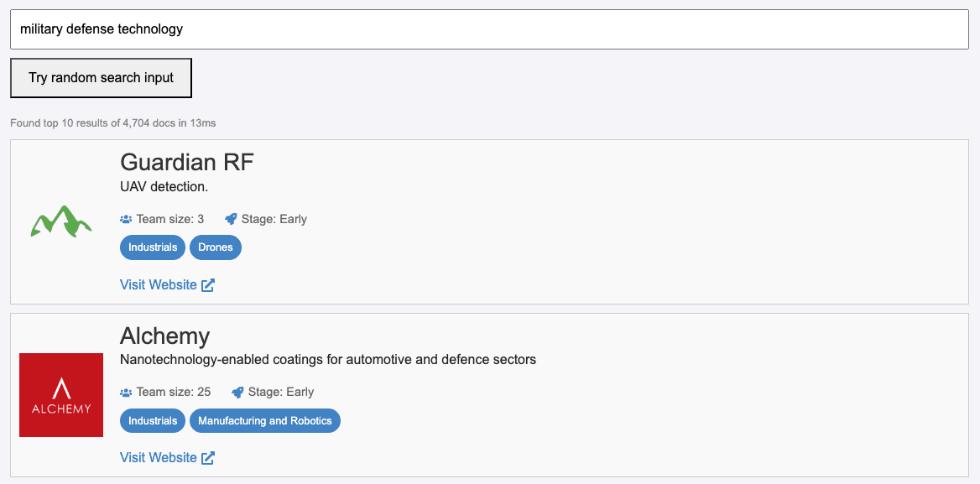Toggle the Industrials tag on Alchemy
Screen dimensions: 980x484
point(152,420)
